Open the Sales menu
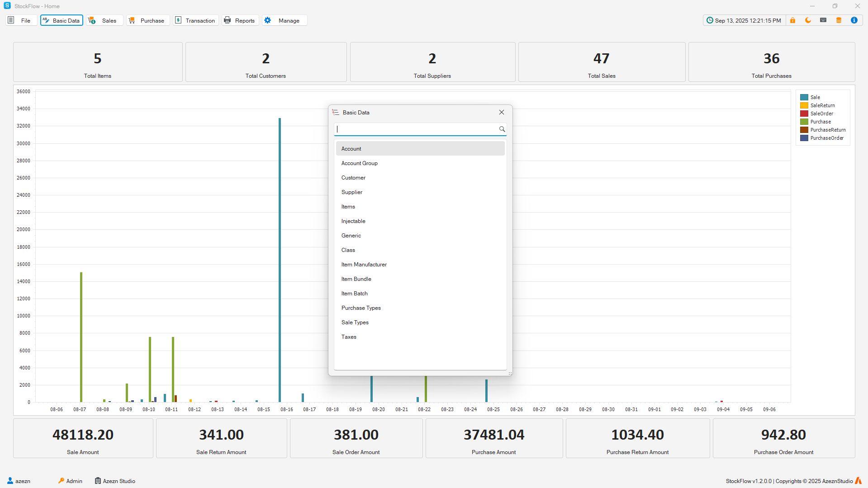The width and height of the screenshot is (868, 488). 104,20
